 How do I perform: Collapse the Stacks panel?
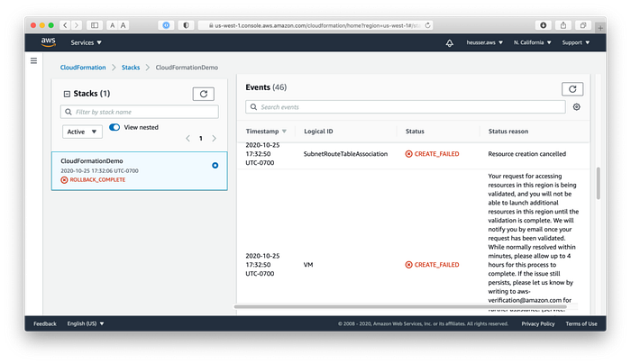point(67,94)
